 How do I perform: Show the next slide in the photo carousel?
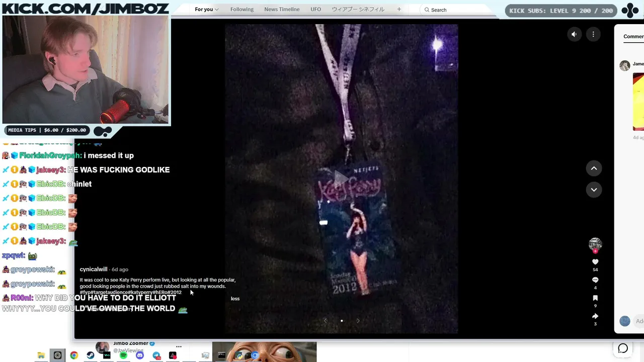point(358,321)
